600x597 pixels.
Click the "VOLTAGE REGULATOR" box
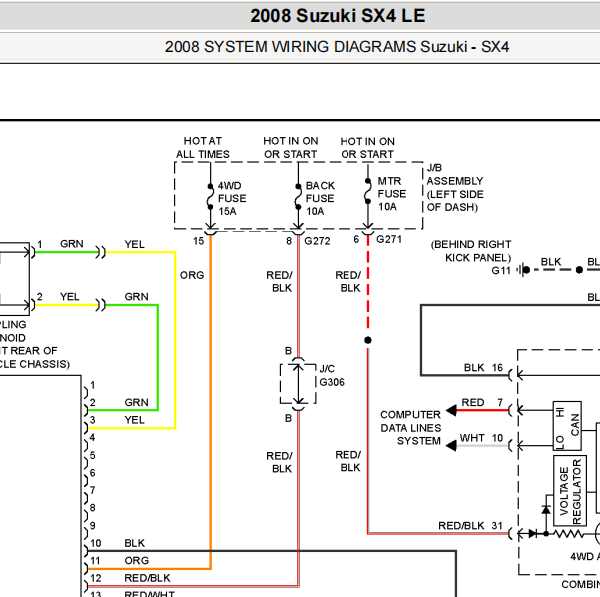point(570,491)
